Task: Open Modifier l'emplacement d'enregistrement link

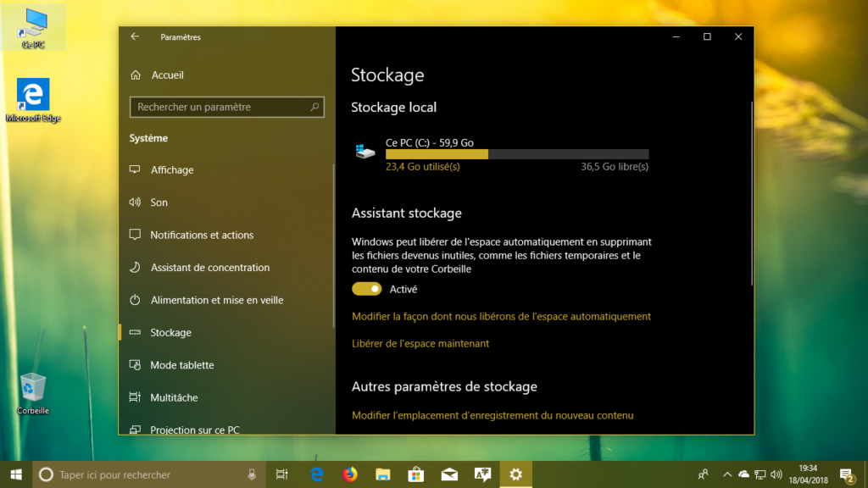Action: click(492, 415)
